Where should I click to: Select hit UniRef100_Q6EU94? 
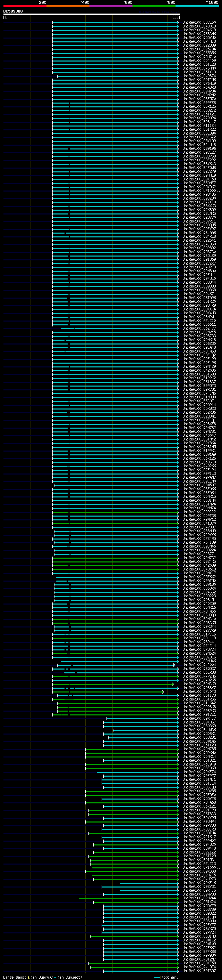[199, 133]
